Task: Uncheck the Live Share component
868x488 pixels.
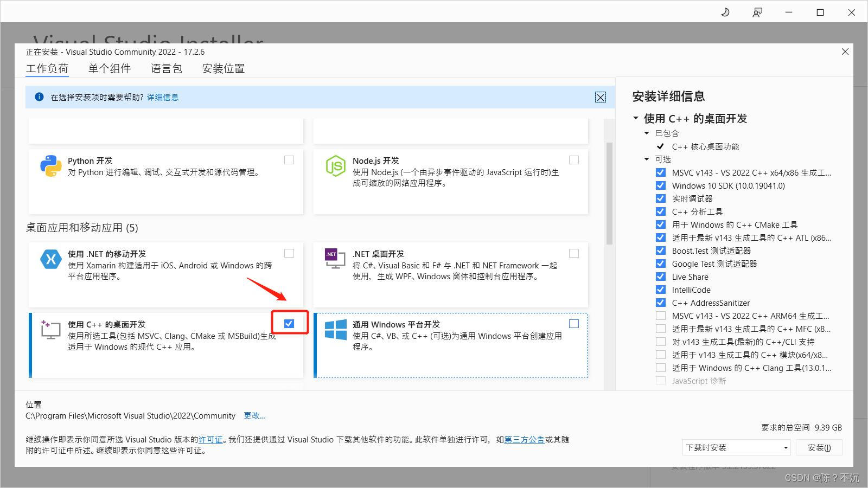Action: 660,277
